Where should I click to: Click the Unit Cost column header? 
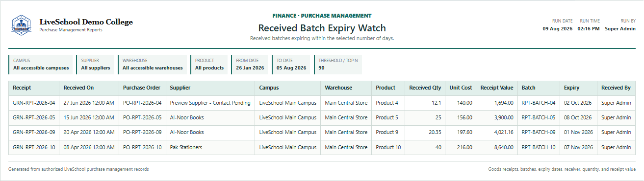461,88
